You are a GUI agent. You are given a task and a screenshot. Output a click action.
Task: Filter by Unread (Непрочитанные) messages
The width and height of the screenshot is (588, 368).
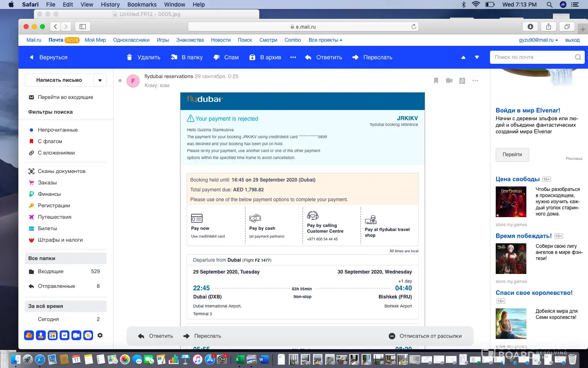[58, 130]
